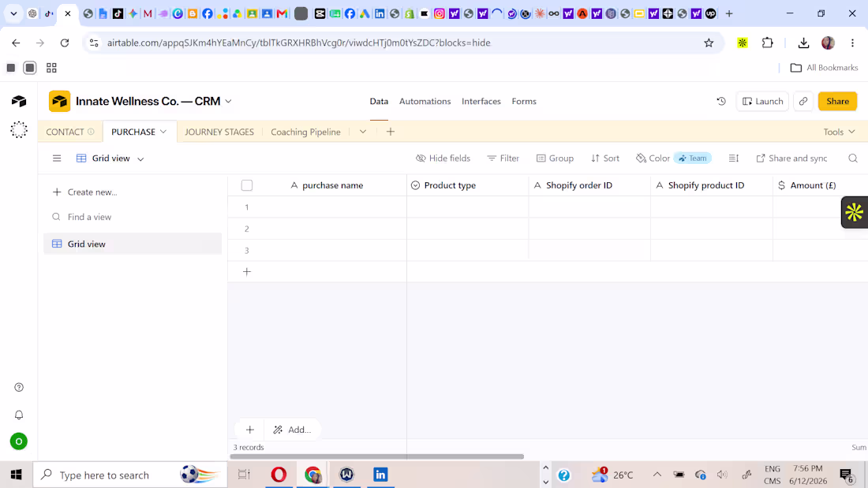
Task: Click Share and sync
Action: pos(791,158)
